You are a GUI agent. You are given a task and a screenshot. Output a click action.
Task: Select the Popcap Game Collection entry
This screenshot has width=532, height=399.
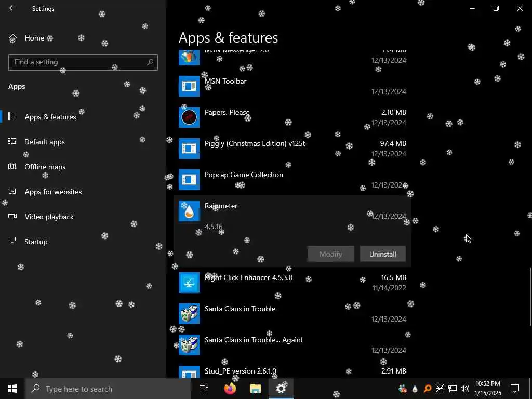pos(292,180)
